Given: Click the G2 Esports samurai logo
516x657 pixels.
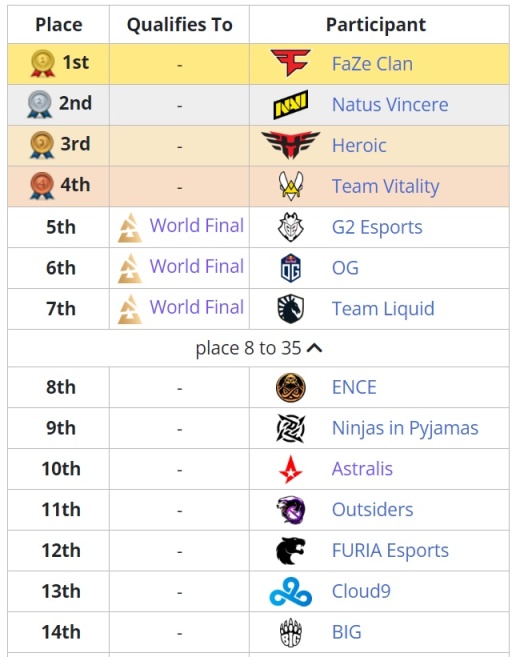Looking at the screenshot, I should [x=290, y=227].
